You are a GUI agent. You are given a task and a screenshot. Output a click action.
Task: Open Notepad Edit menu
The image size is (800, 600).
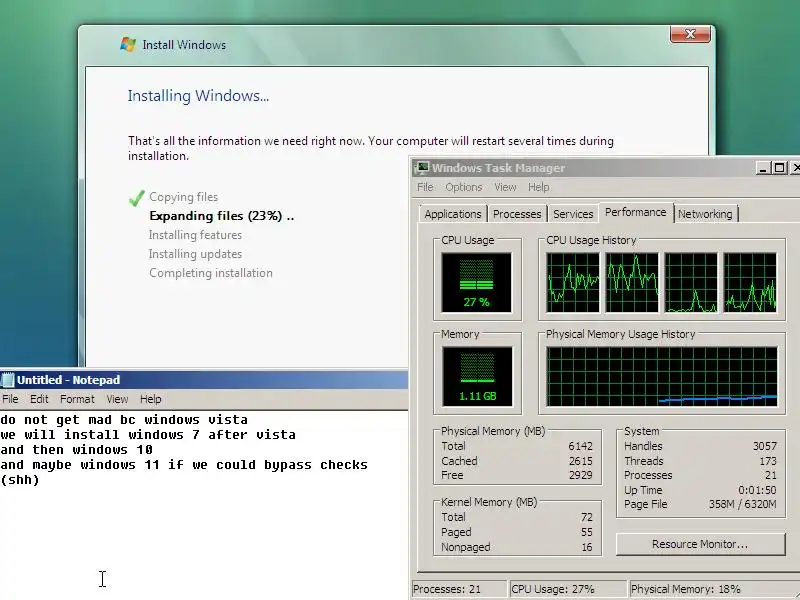(39, 399)
